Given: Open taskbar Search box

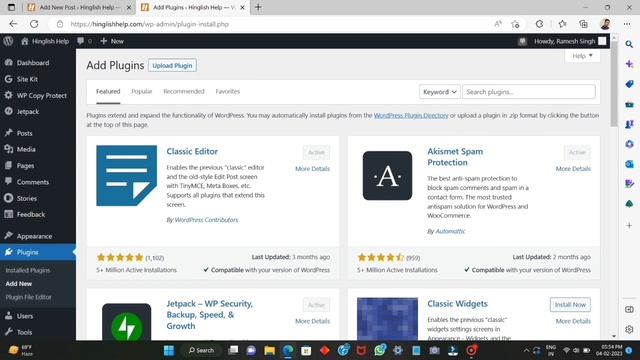Looking at the screenshot, I should click(x=201, y=351).
